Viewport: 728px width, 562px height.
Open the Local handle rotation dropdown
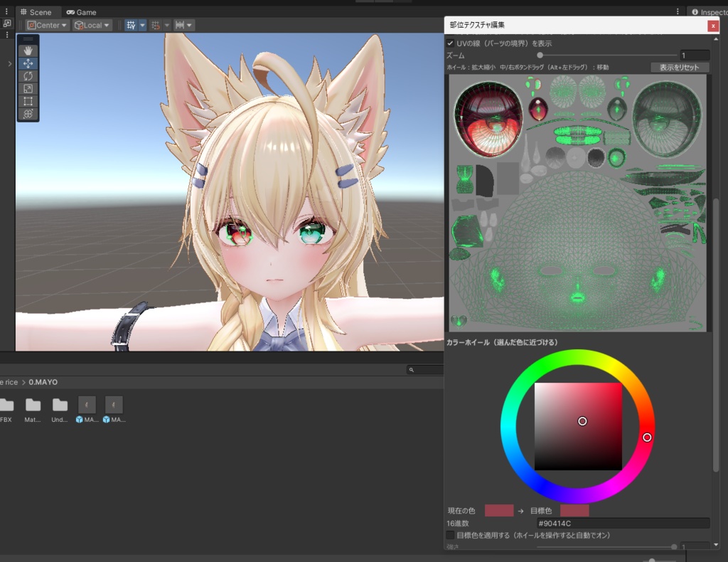(92, 25)
